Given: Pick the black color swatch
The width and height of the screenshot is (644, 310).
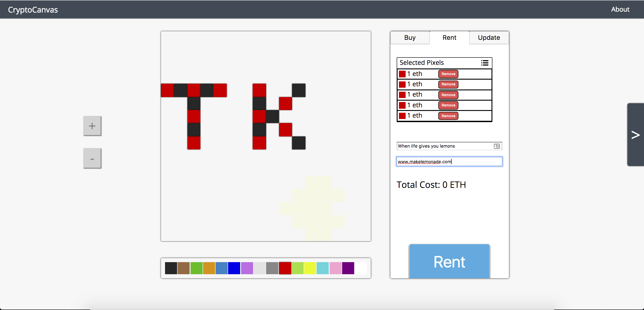Looking at the screenshot, I should pyautogui.click(x=171, y=268).
